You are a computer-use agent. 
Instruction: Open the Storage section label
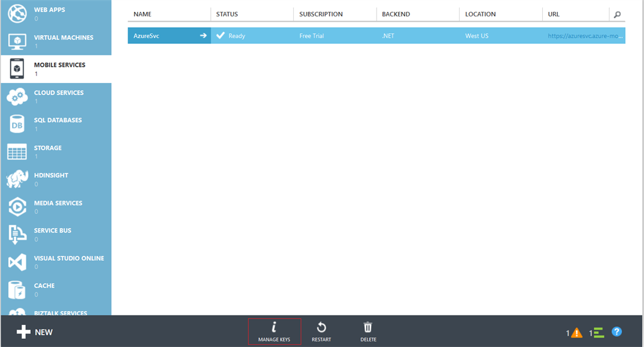(x=48, y=148)
